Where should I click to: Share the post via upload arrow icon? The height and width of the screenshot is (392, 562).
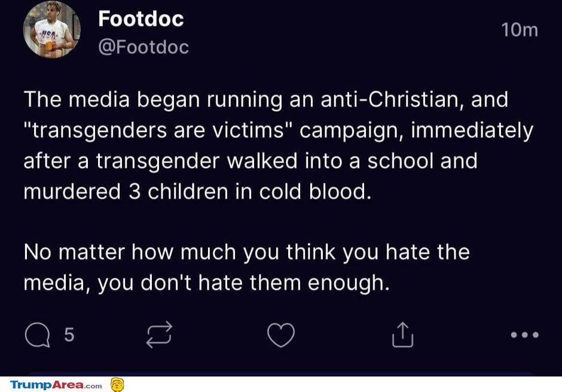pyautogui.click(x=402, y=335)
